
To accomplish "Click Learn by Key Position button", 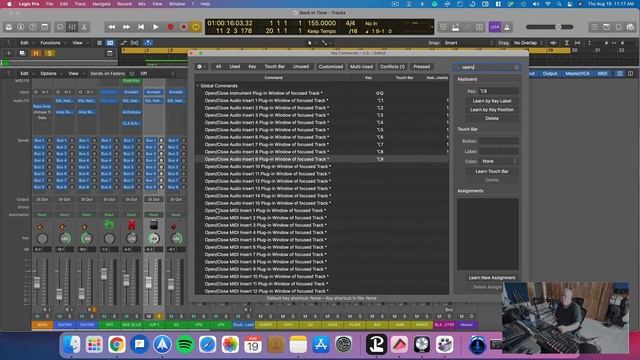I will (x=492, y=110).
